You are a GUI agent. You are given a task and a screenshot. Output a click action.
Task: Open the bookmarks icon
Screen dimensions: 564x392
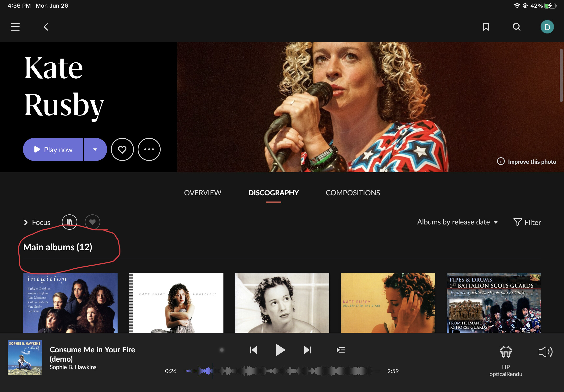coord(486,27)
